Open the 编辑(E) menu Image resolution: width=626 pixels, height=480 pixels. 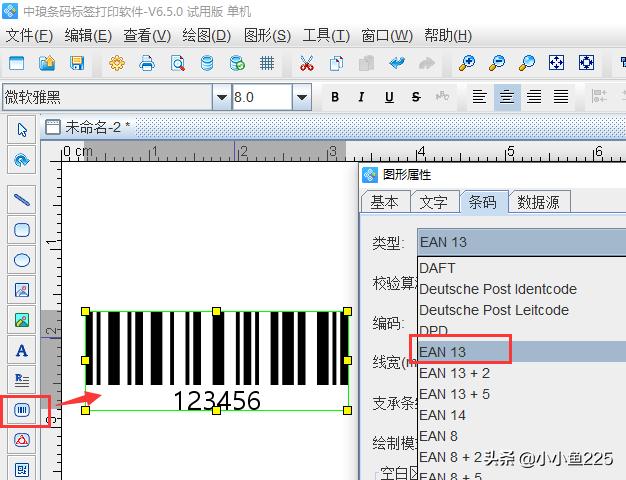point(88,36)
